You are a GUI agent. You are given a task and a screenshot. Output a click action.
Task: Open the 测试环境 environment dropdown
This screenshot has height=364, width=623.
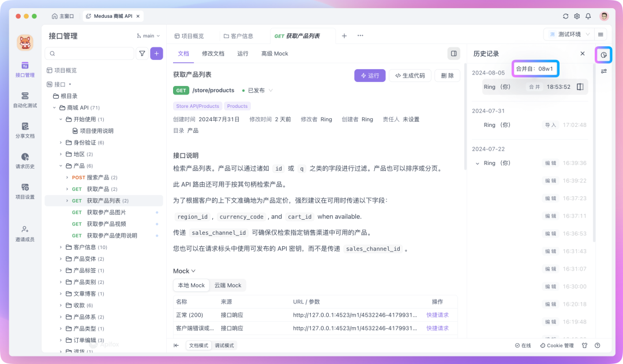click(x=569, y=35)
